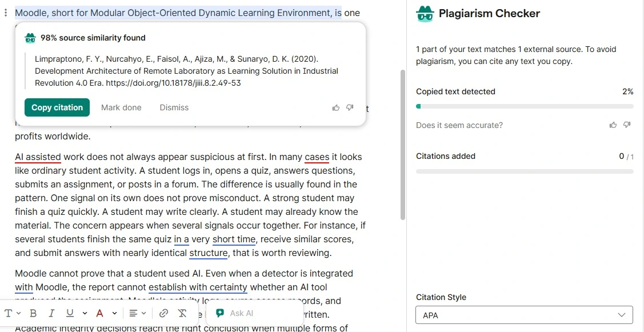This screenshot has width=644, height=332.
Task: Click '98% source similarity found' heading
Action: (93, 38)
